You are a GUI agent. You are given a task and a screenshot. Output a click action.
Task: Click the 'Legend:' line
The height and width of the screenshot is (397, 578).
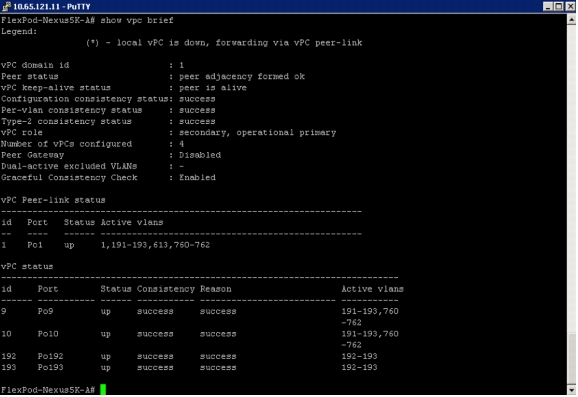19,32
